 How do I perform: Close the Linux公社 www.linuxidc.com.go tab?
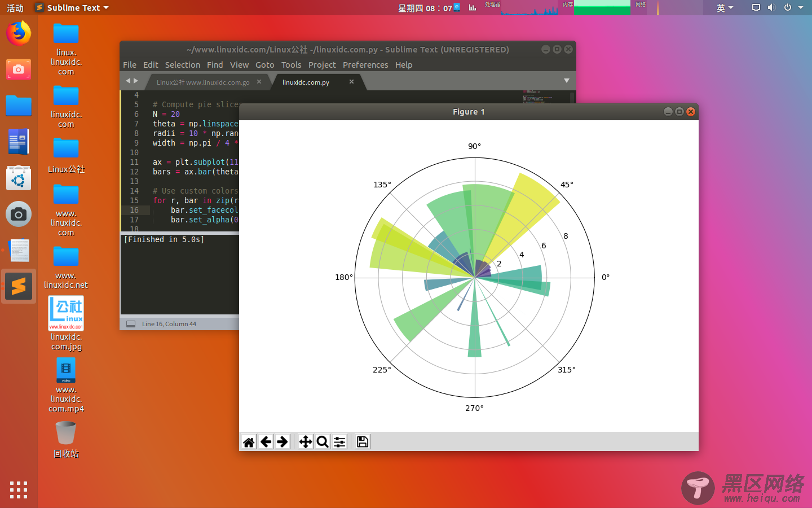(x=259, y=82)
